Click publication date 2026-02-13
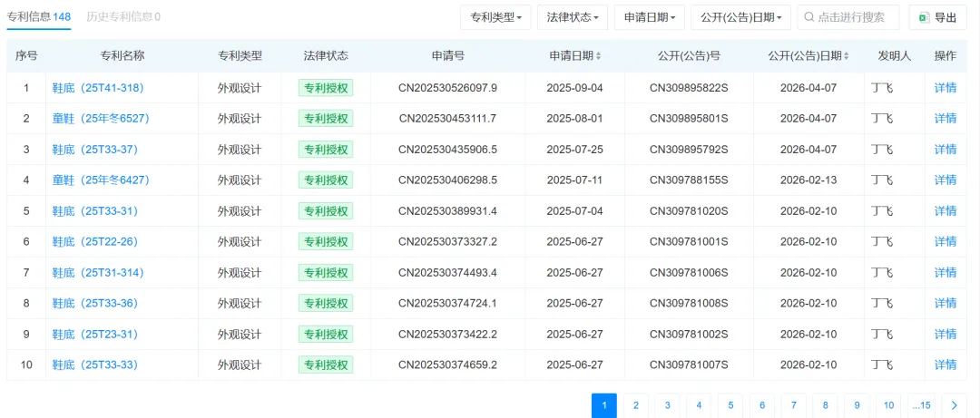The image size is (980, 418). click(808, 180)
